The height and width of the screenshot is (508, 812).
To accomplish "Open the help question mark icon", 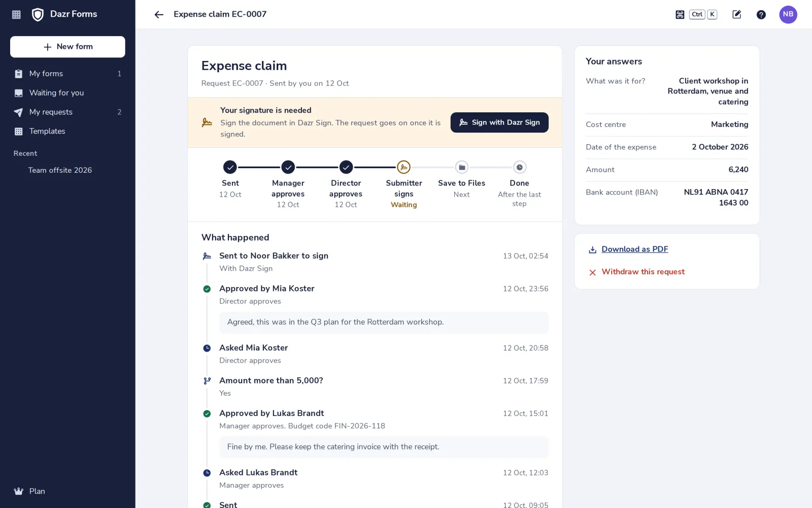I will coord(761,15).
